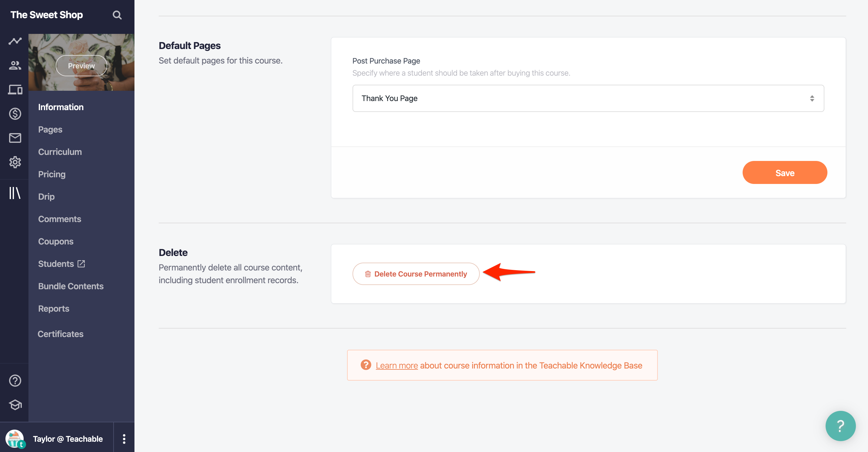
Task: Open the Dashboard analytics icon in sidebar
Action: click(15, 41)
